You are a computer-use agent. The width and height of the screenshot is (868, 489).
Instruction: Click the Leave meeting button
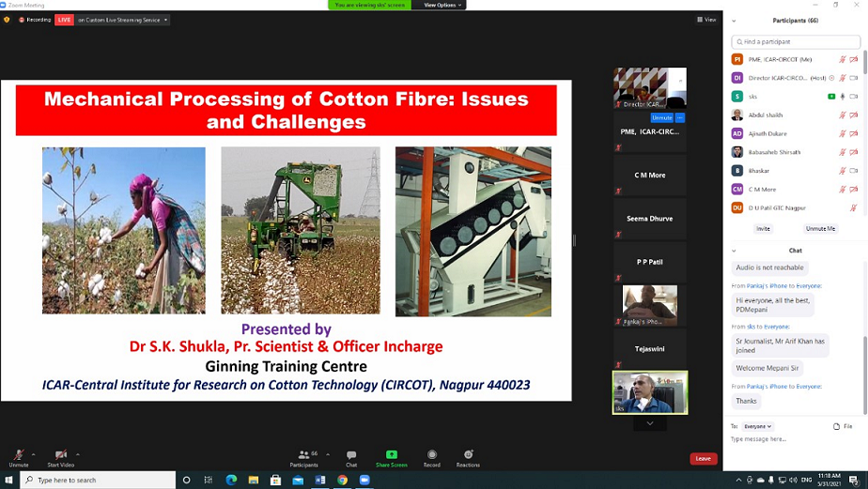(704, 459)
